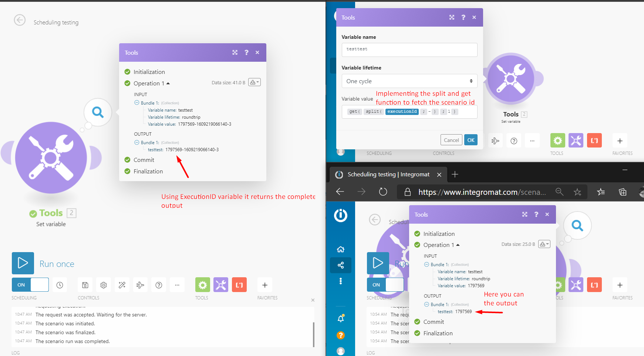Image resolution: width=644 pixels, height=356 pixels.
Task: Collapse OUTPUT Bundle 1 with testtest 1797569
Action: coord(426,304)
